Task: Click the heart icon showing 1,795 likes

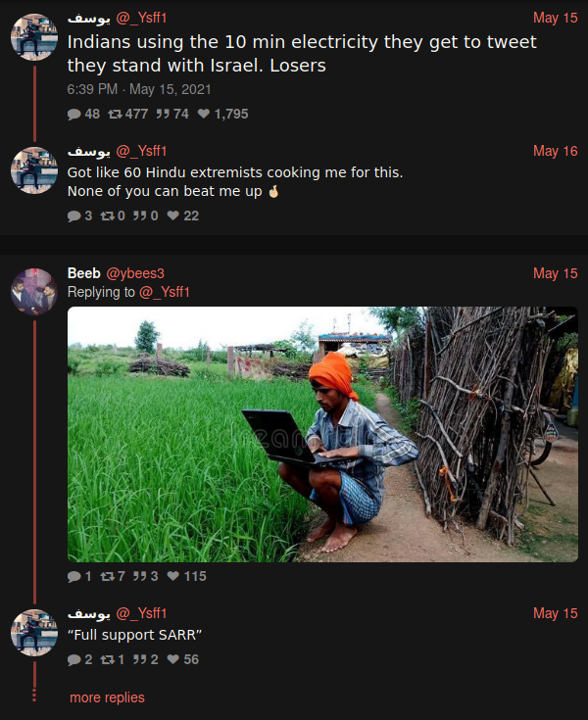Action: [204, 114]
